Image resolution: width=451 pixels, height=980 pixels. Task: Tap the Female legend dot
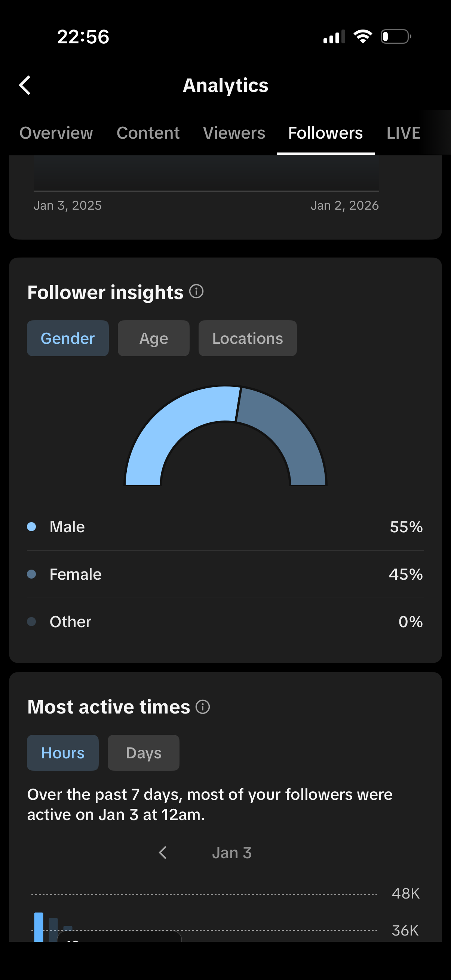tap(31, 574)
